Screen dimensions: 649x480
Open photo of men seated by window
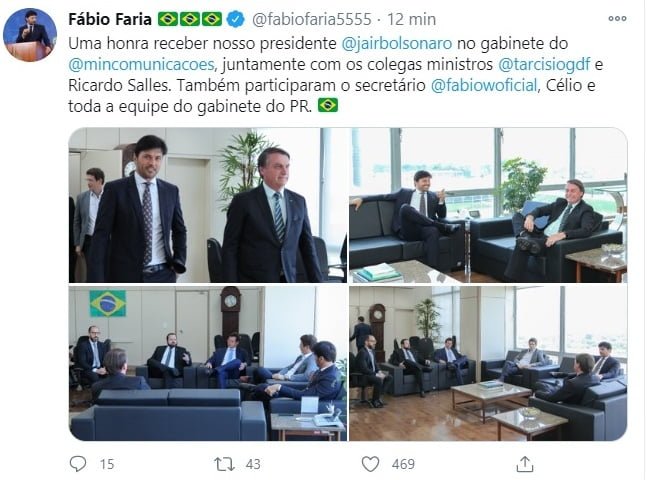pos(488,205)
